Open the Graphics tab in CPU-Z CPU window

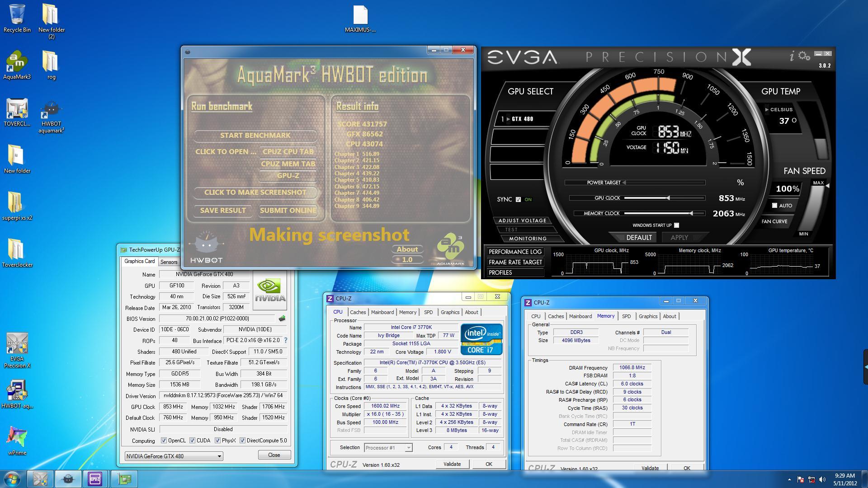click(x=450, y=312)
